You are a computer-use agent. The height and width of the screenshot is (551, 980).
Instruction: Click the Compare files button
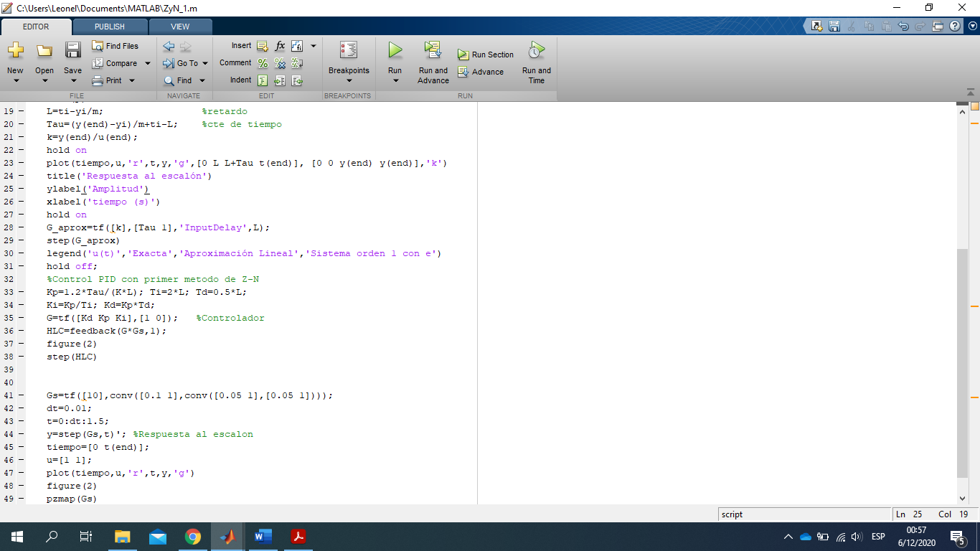(116, 63)
